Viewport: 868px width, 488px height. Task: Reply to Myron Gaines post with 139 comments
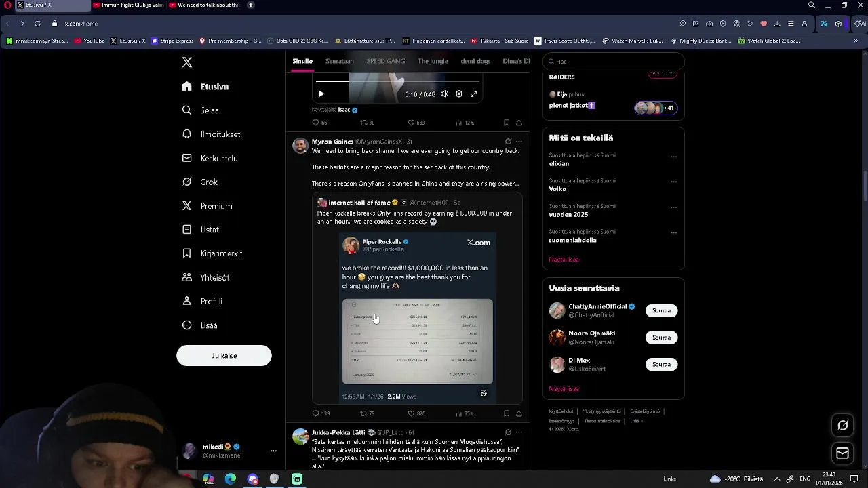click(321, 413)
